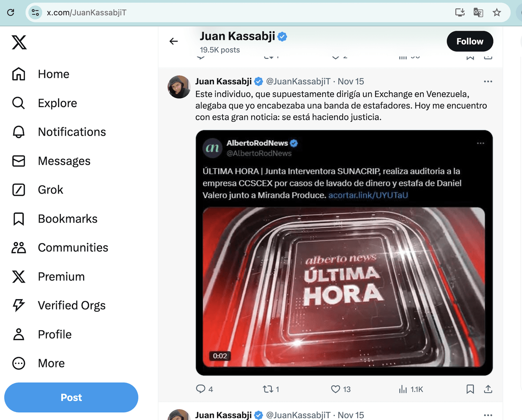This screenshot has width=522, height=420.
Task: Open the Communities section
Action: [73, 247]
